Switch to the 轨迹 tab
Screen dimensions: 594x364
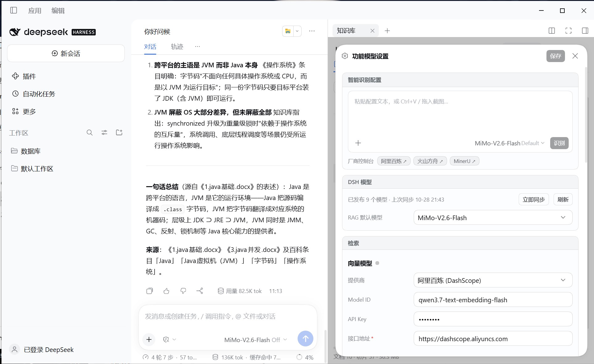coord(177,47)
